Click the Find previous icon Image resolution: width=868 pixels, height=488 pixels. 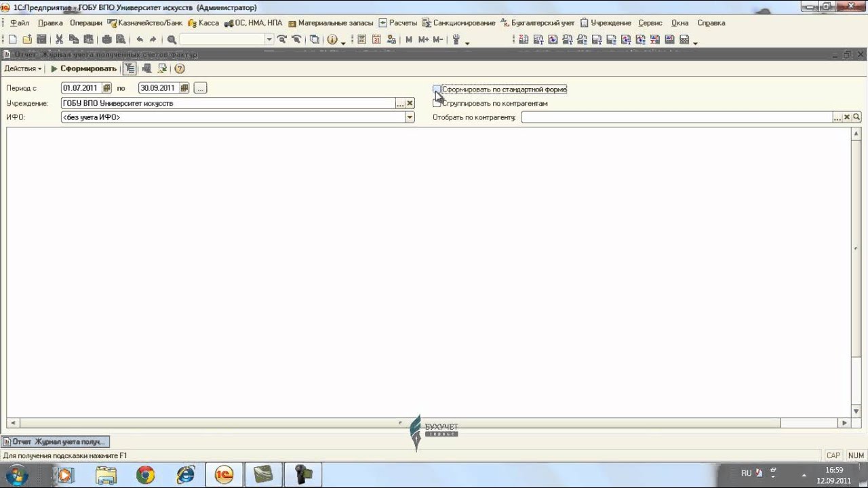(x=296, y=40)
